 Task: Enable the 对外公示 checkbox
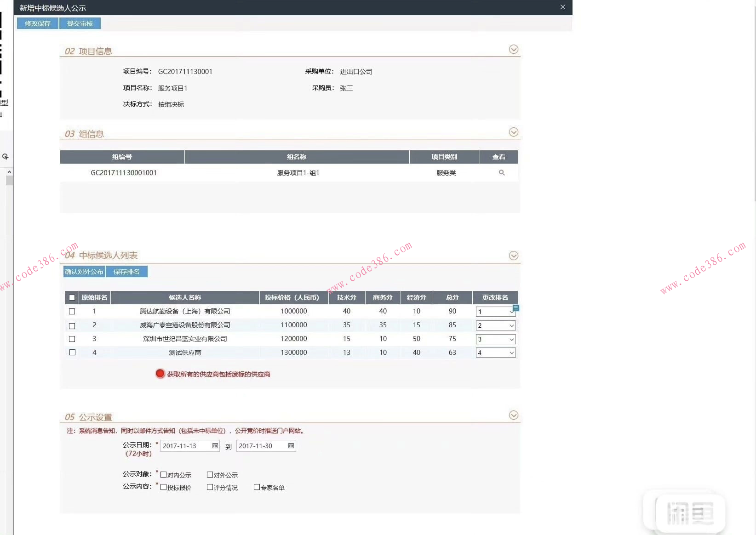pos(210,475)
